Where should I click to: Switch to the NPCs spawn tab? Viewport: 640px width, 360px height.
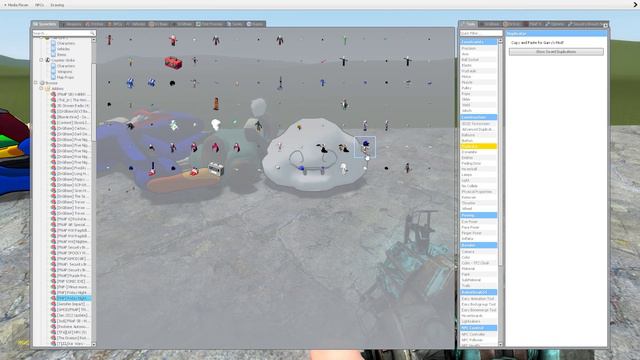point(115,24)
